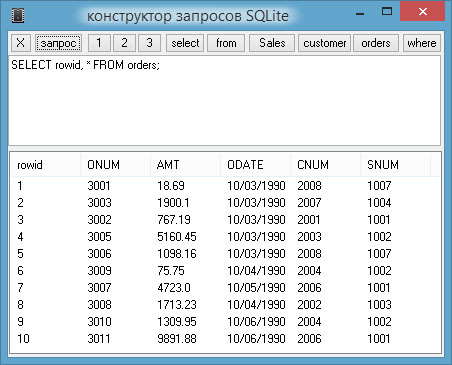The width and height of the screenshot is (452, 365).
Task: Click the AMT value 4723.0
Action: [x=174, y=288]
